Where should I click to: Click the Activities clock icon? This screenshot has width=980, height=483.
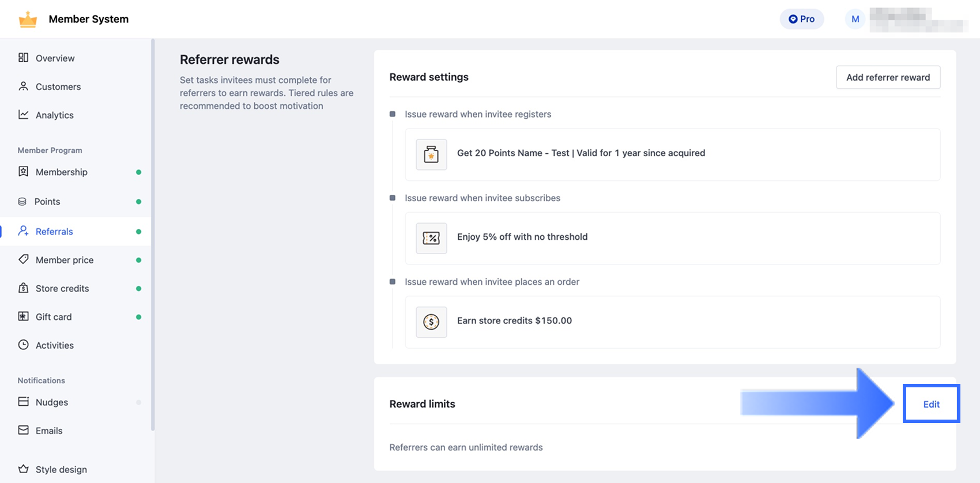(x=23, y=345)
